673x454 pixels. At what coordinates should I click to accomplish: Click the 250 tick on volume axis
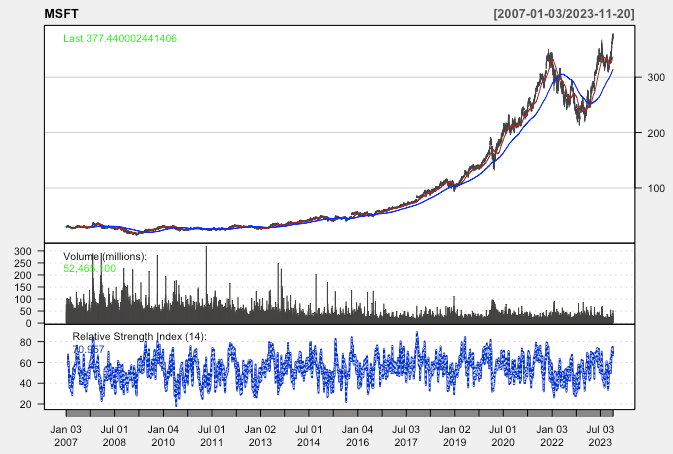pyautogui.click(x=23, y=263)
